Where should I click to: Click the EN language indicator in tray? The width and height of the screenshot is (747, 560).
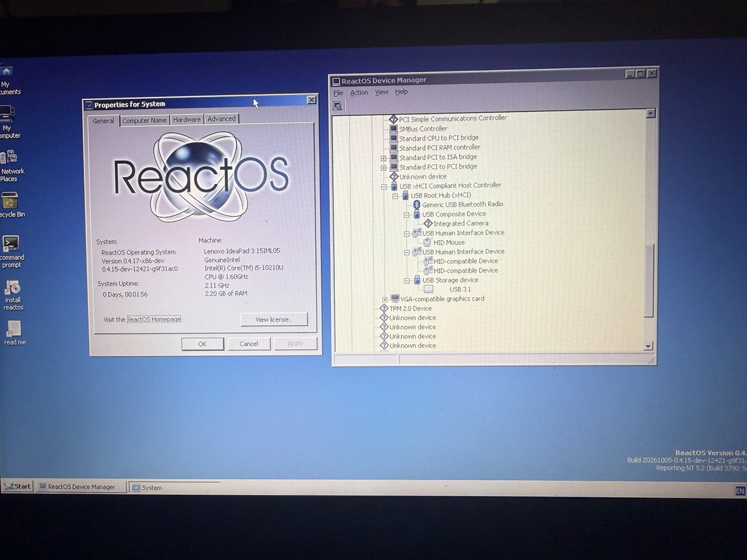[x=740, y=491]
